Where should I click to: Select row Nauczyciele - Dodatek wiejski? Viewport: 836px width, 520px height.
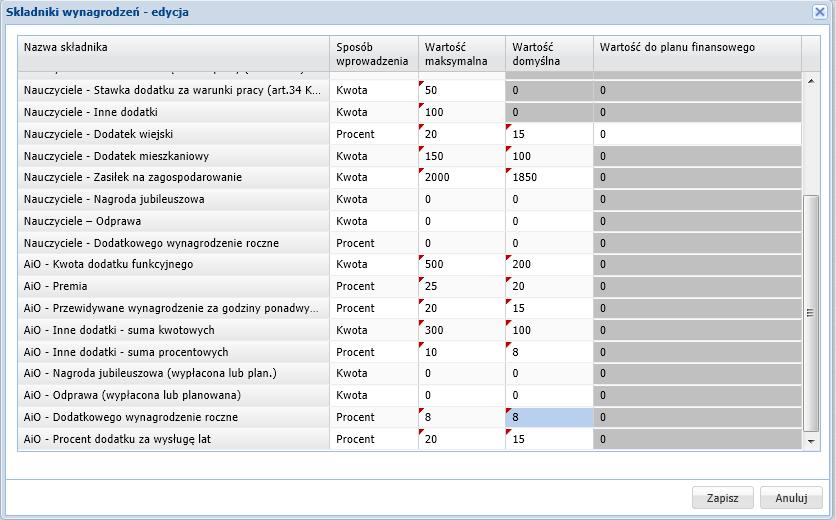click(409, 134)
